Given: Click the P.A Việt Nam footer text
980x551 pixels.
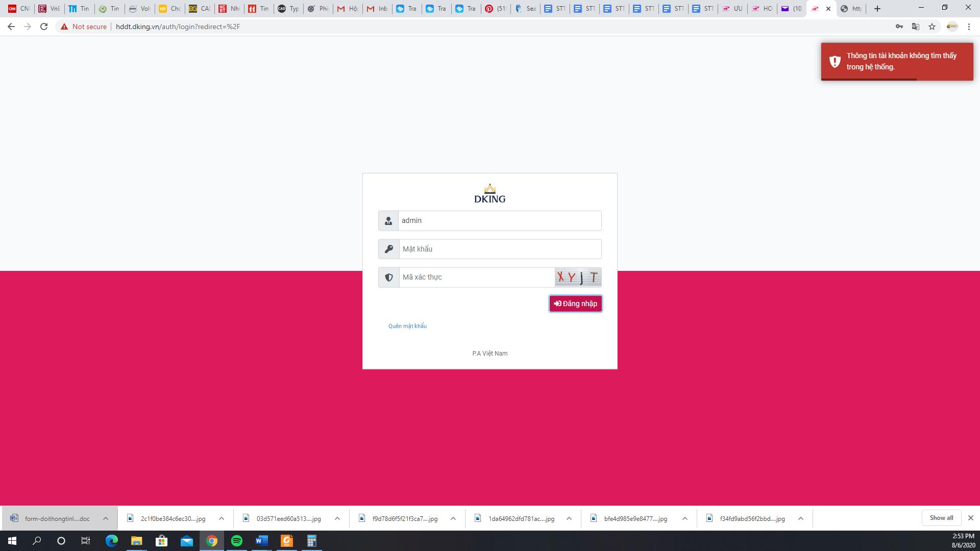Looking at the screenshot, I should click(x=489, y=353).
